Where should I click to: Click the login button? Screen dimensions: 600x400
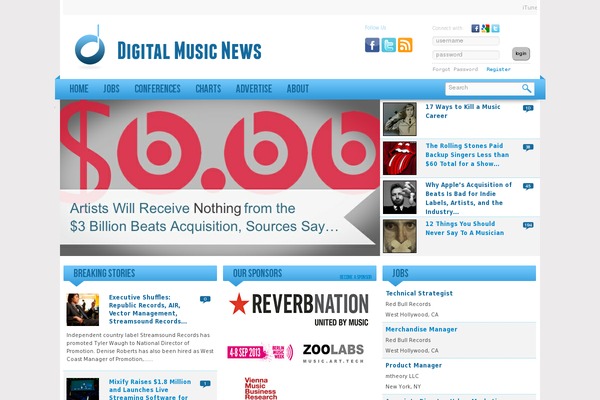point(521,54)
